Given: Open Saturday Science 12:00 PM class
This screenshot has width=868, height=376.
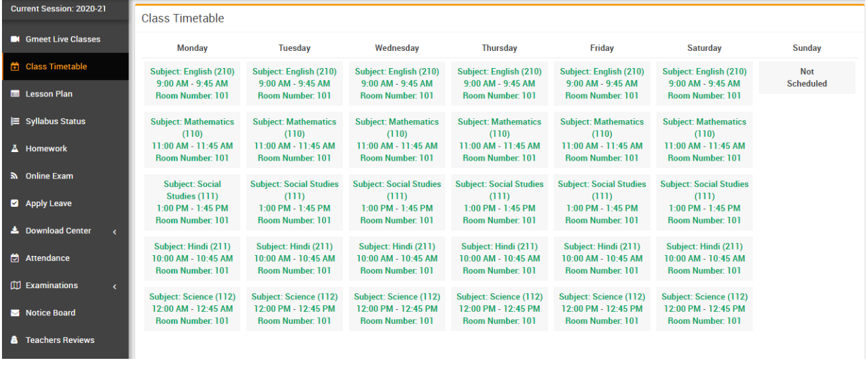Looking at the screenshot, I should point(705,309).
